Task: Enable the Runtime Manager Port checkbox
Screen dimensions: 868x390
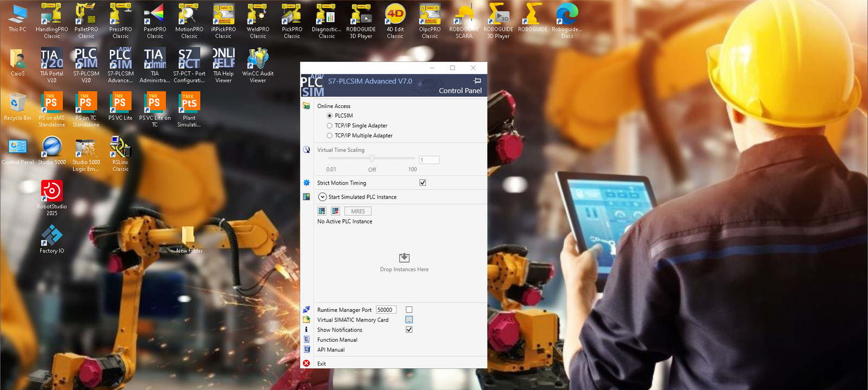Action: point(409,310)
